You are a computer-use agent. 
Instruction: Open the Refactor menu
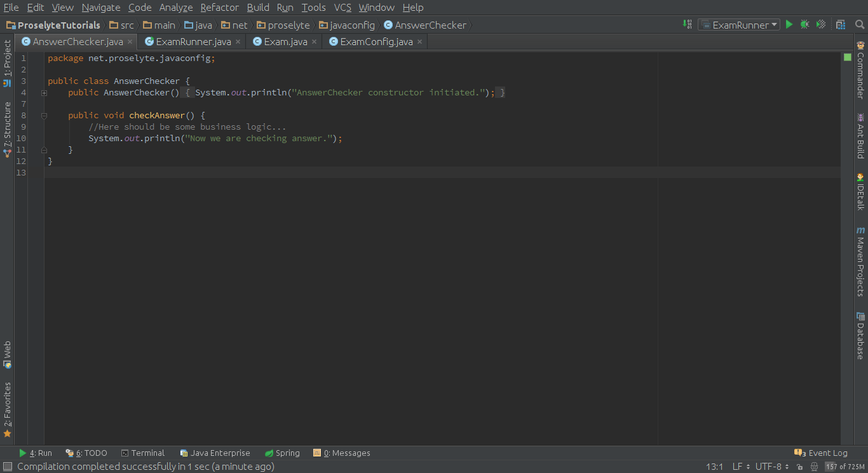(219, 7)
